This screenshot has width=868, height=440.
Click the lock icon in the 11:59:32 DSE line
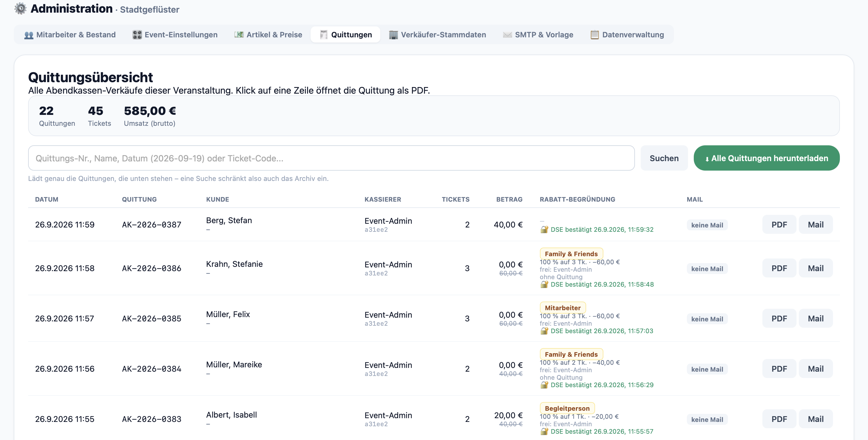click(544, 229)
